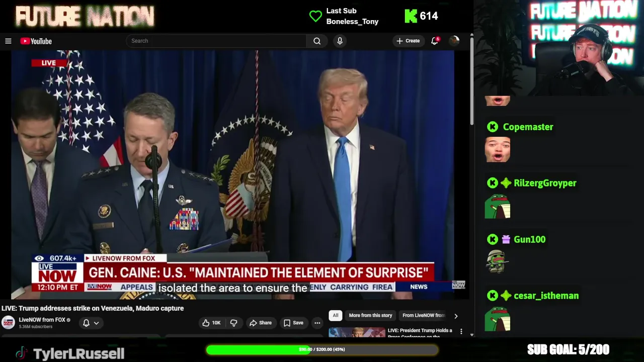Click the SUB GOAL: 5/200 text
The height and width of the screenshot is (362, 644).
(568, 349)
